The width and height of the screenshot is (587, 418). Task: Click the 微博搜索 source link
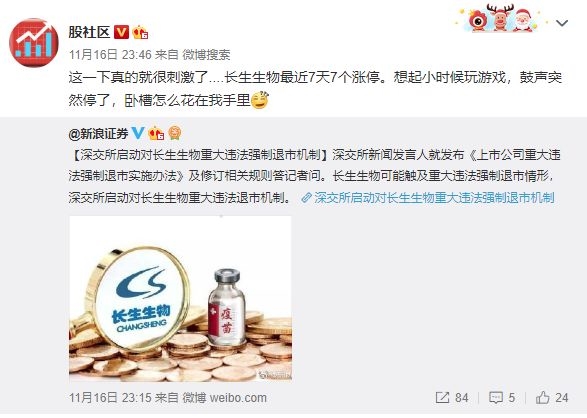coord(206,55)
